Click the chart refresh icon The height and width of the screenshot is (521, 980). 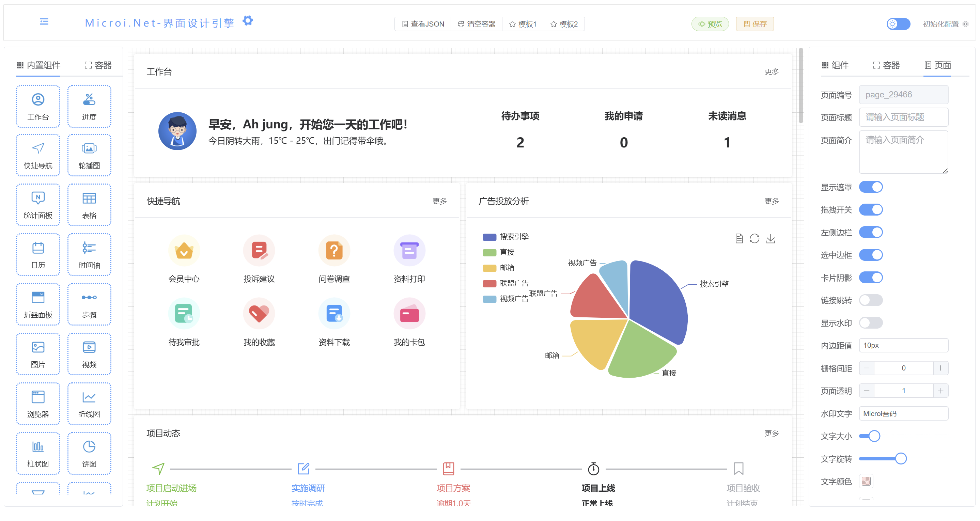755,238
